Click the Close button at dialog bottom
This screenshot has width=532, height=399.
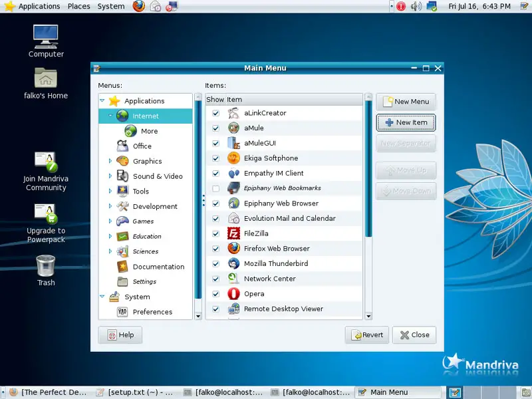point(414,335)
